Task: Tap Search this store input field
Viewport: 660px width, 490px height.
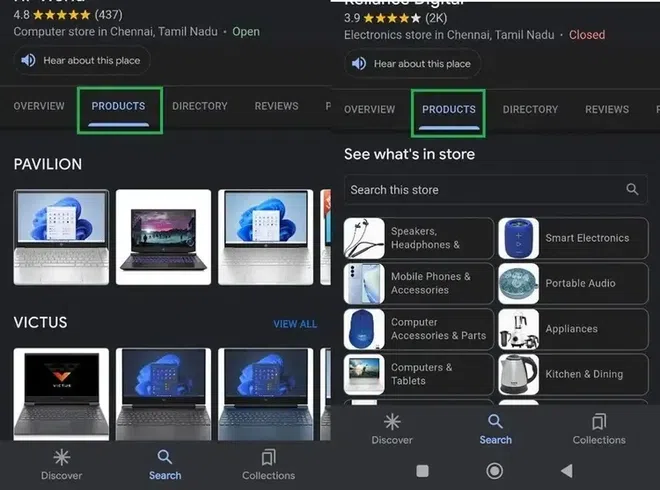Action: point(495,190)
